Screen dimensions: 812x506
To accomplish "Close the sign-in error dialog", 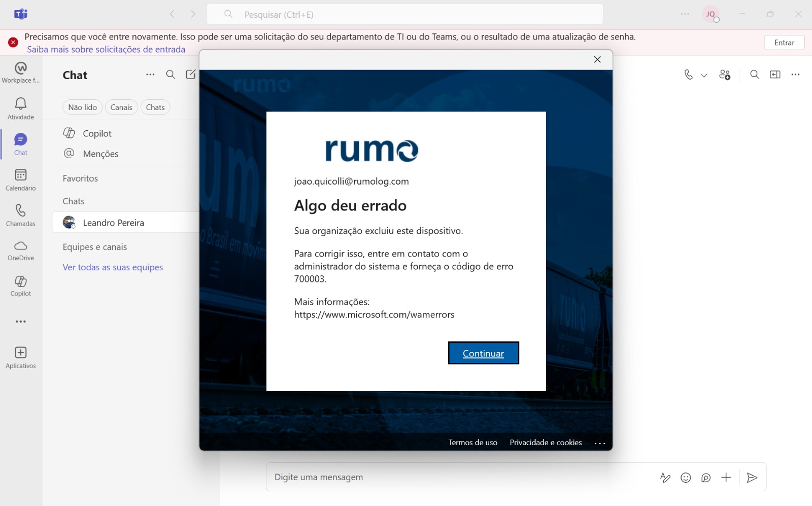I will point(597,59).
